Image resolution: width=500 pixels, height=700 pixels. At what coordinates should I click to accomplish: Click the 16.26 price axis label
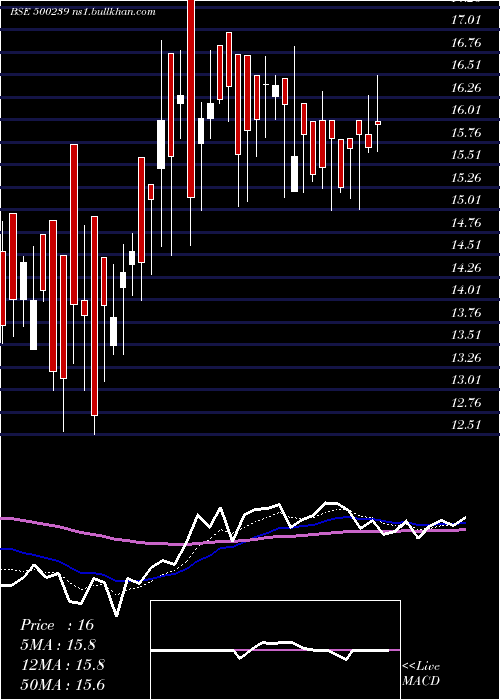pyautogui.click(x=466, y=88)
